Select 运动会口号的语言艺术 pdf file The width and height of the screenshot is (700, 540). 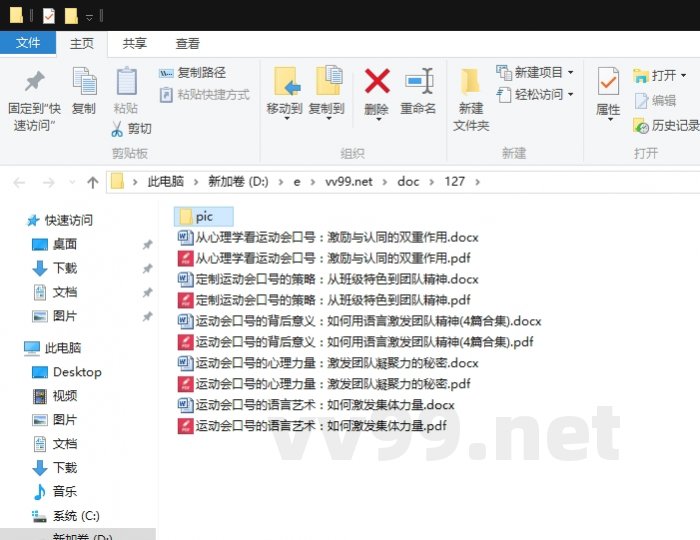312,426
